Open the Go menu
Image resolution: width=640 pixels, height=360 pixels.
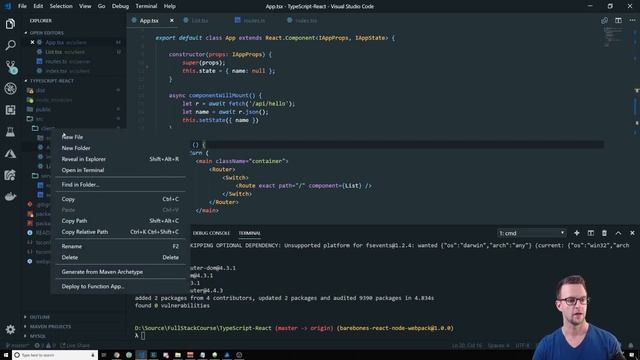[x=101, y=6]
